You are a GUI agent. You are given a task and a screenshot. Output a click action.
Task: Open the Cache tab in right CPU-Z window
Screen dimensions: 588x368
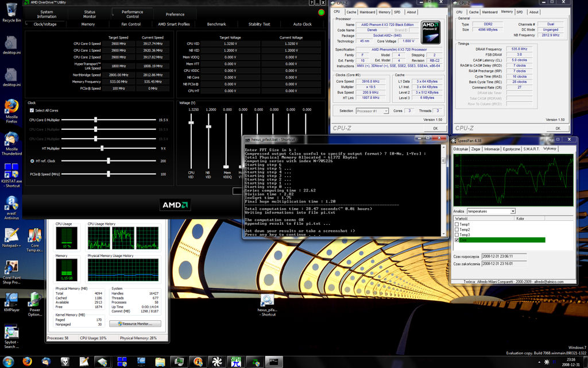(x=474, y=12)
